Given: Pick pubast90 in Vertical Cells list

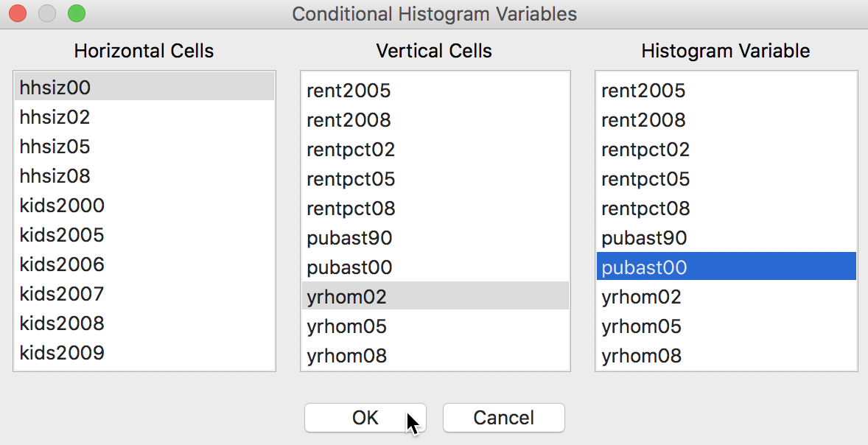Looking at the screenshot, I should [435, 237].
